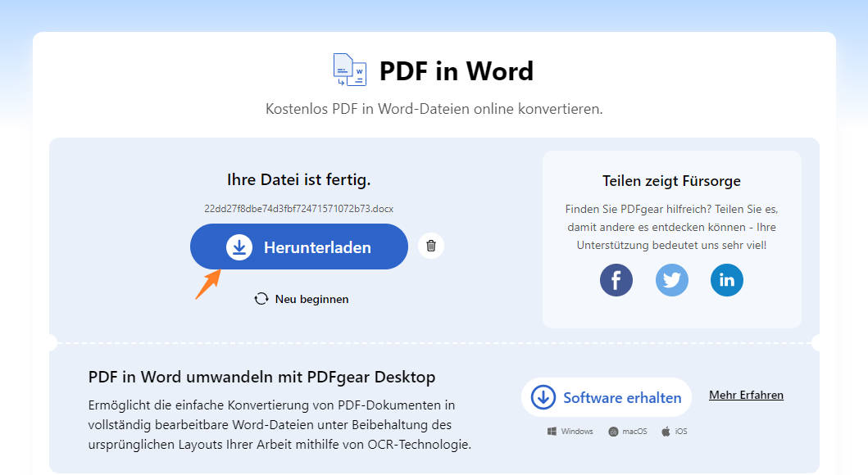868x475 pixels.
Task: Click the blue Herunterladen button
Action: (x=299, y=247)
